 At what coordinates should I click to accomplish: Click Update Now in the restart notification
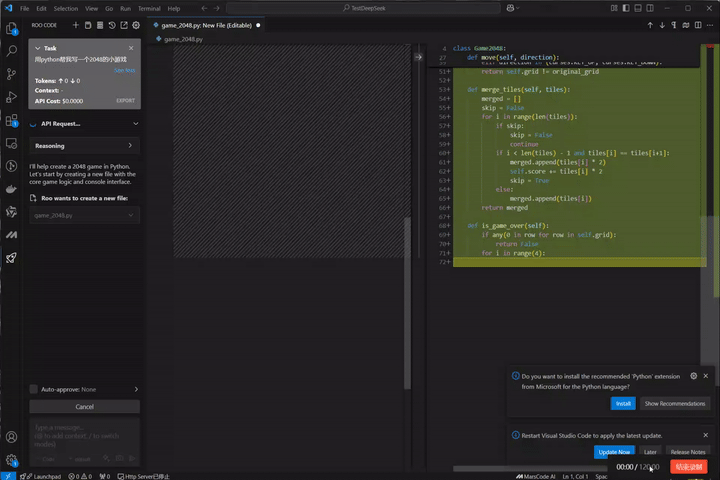[x=613, y=452]
